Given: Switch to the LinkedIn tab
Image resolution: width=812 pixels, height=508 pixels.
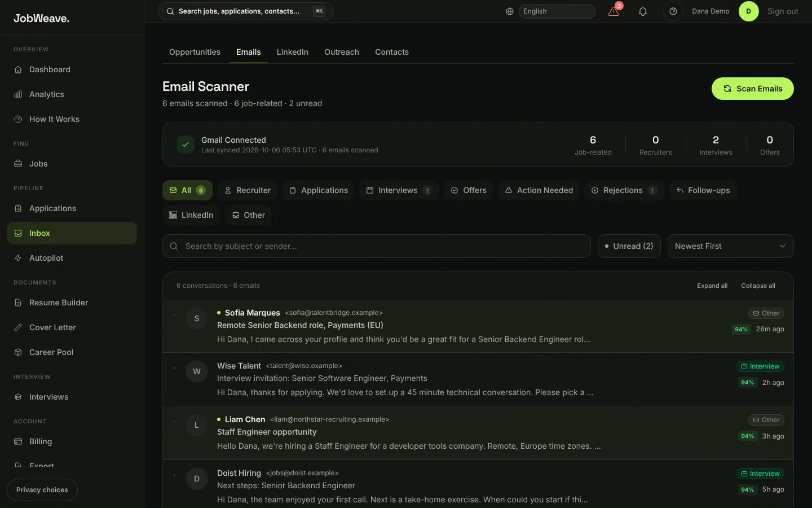Looking at the screenshot, I should click(x=292, y=52).
